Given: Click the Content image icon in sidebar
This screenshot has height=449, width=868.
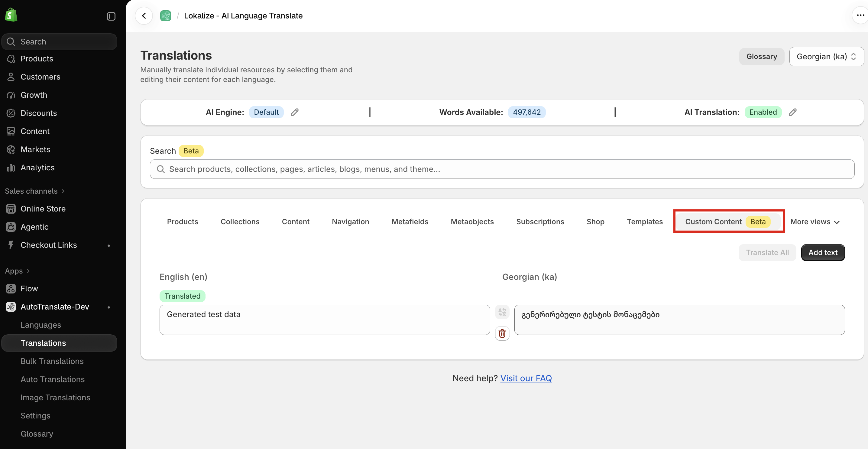Looking at the screenshot, I should pyautogui.click(x=11, y=131).
